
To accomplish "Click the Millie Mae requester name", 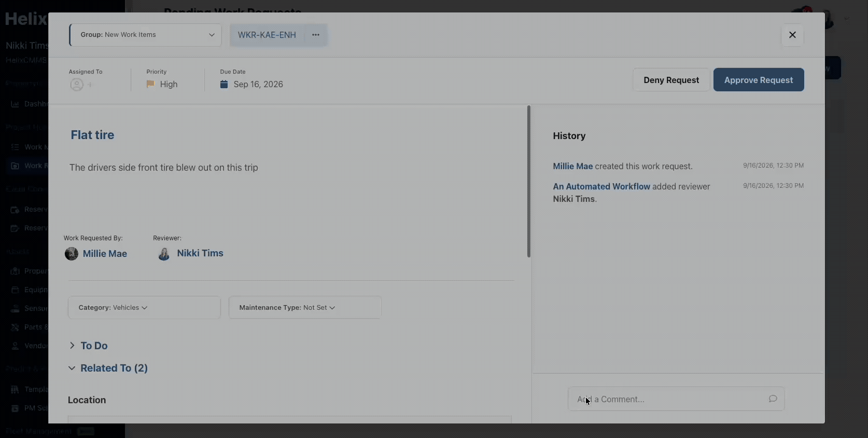I will point(105,254).
